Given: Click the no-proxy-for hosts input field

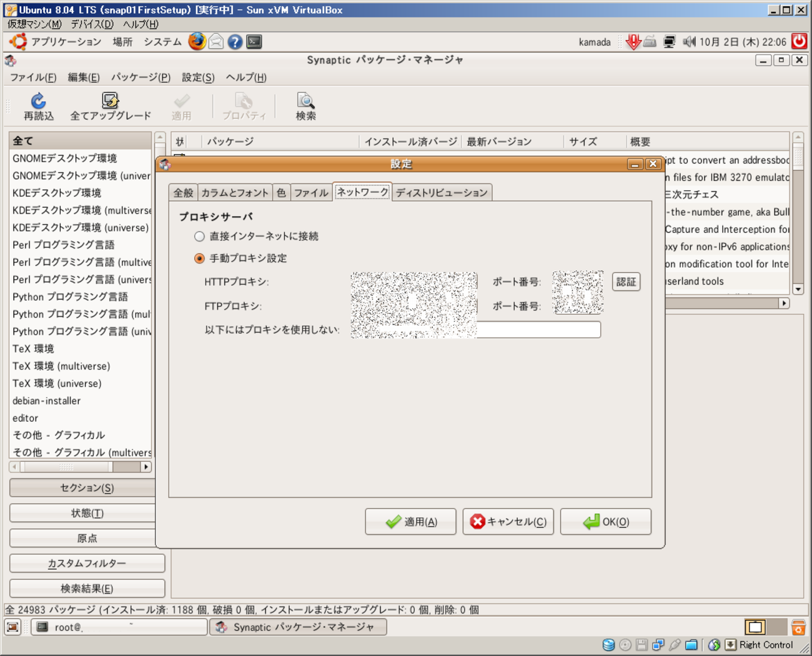Looking at the screenshot, I should (476, 330).
